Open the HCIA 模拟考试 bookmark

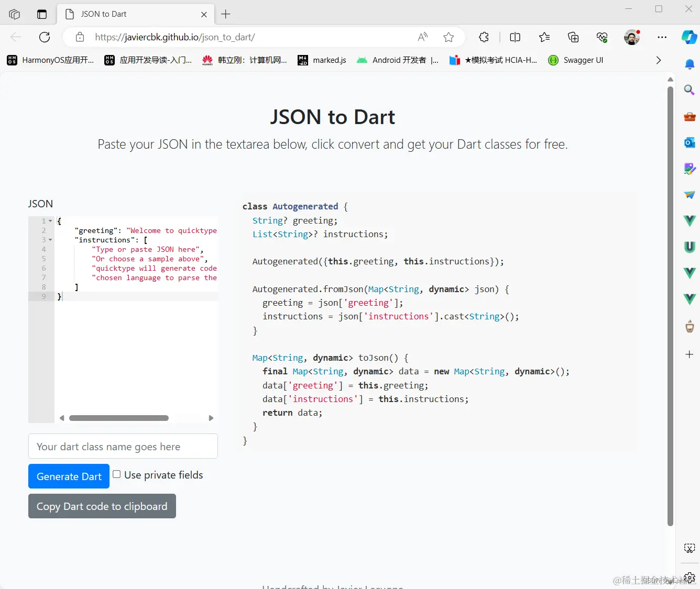(x=494, y=60)
